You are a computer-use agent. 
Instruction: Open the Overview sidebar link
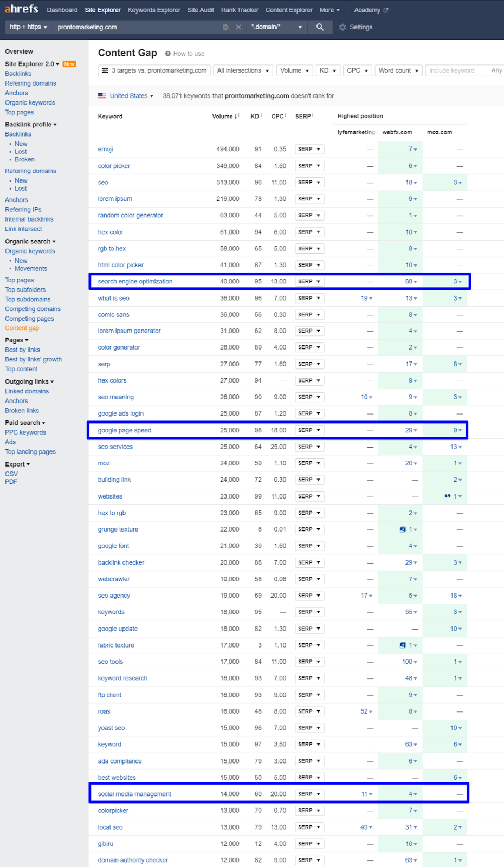click(19, 51)
